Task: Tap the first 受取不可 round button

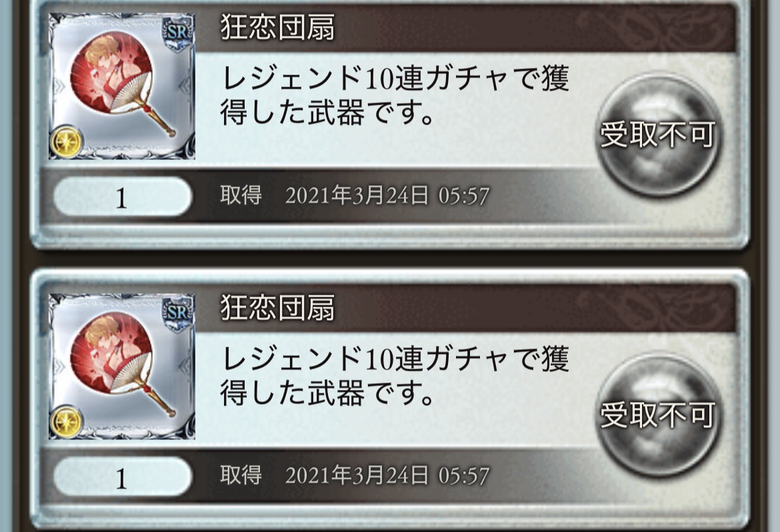Action: [x=657, y=135]
